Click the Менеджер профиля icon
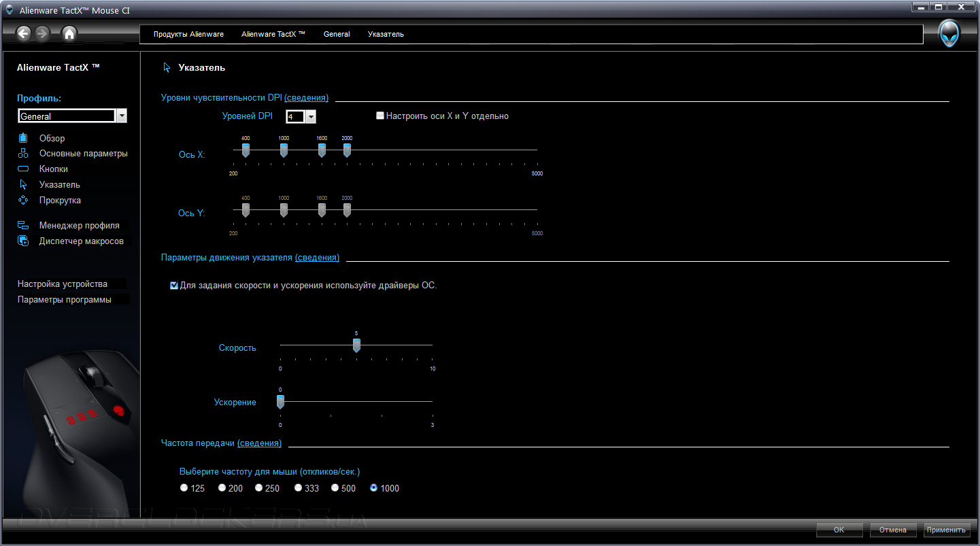The image size is (980, 546). pos(23,225)
